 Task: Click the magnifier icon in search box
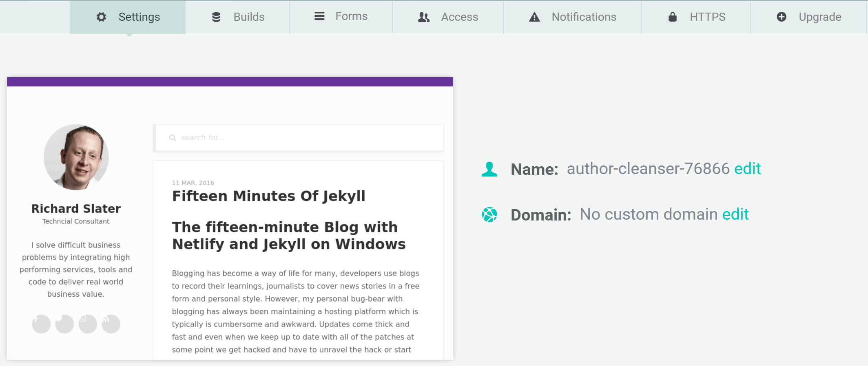[173, 138]
